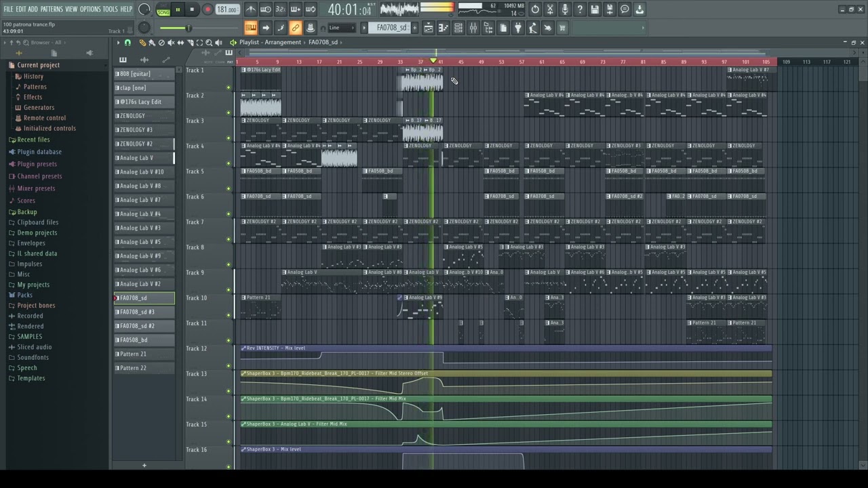This screenshot has height=488, width=868.
Task: Select the Draw pencil tool in playlist
Action: [142, 43]
